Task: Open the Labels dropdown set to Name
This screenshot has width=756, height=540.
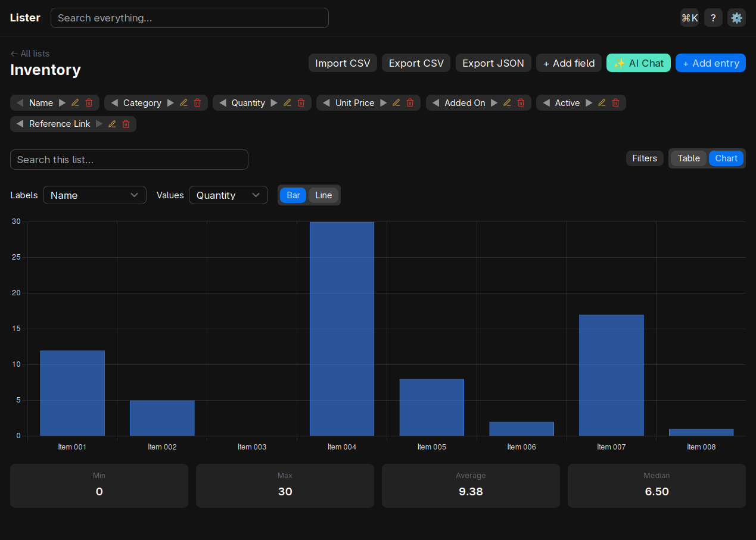Action: coord(95,195)
